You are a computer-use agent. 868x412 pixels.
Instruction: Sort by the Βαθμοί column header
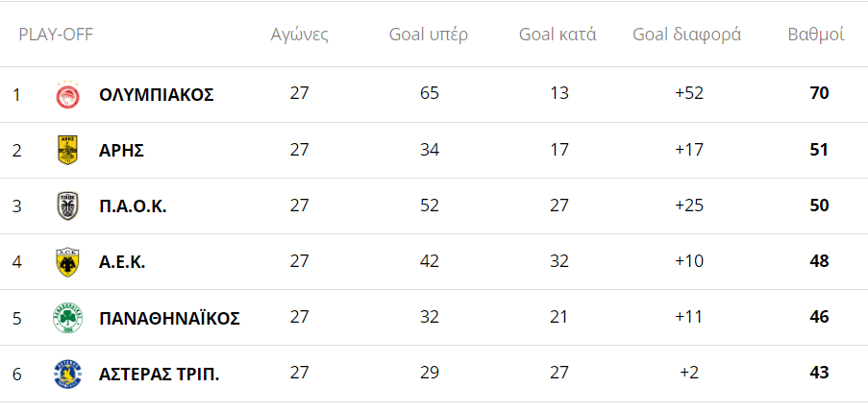point(816,35)
